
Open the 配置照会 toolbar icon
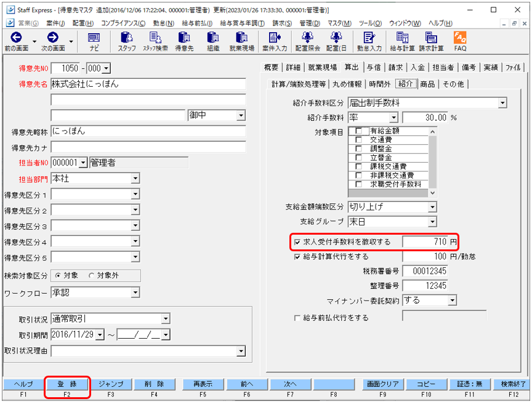pos(308,38)
